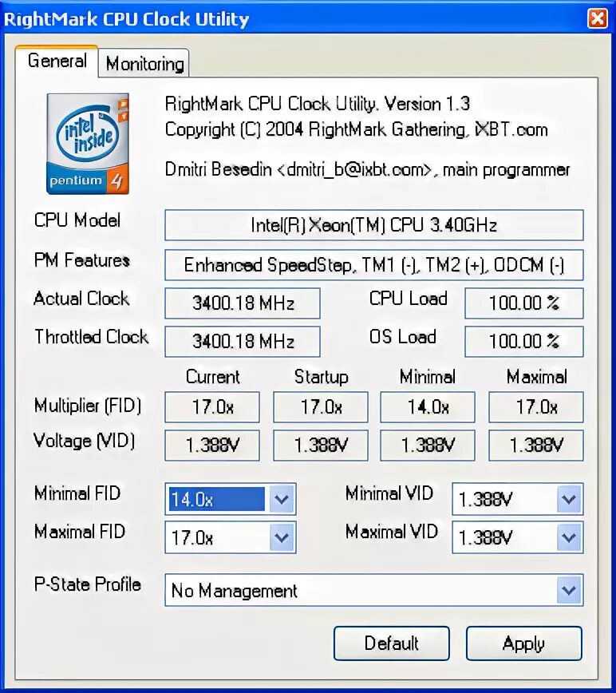The height and width of the screenshot is (693, 616).
Task: Click the Throttled Clock 3400.18 MHz value
Action: pos(243,342)
